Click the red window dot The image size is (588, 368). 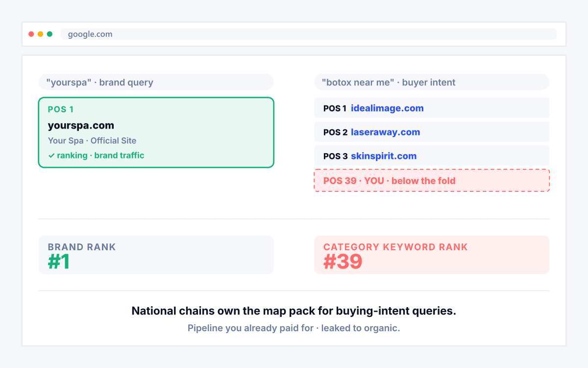(31, 34)
